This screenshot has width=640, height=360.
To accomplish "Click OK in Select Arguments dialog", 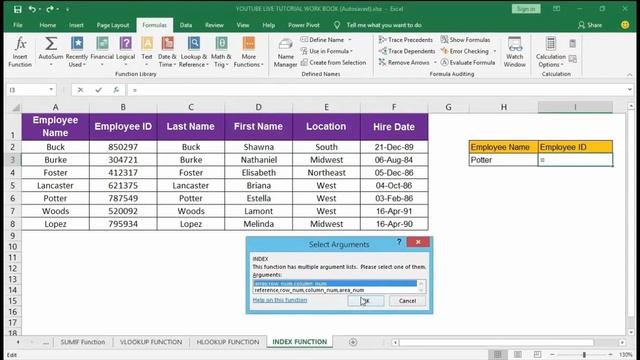I will coord(366,301).
